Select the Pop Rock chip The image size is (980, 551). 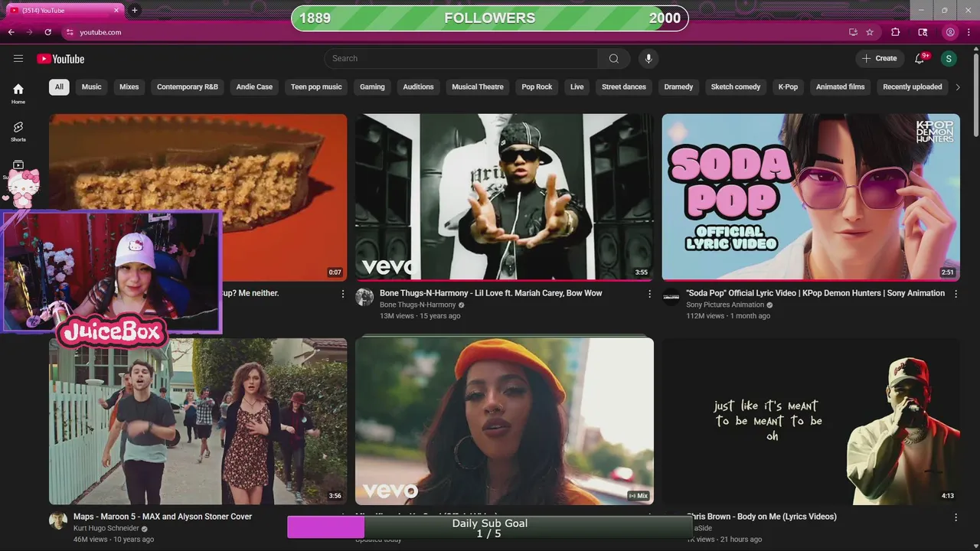(x=537, y=87)
